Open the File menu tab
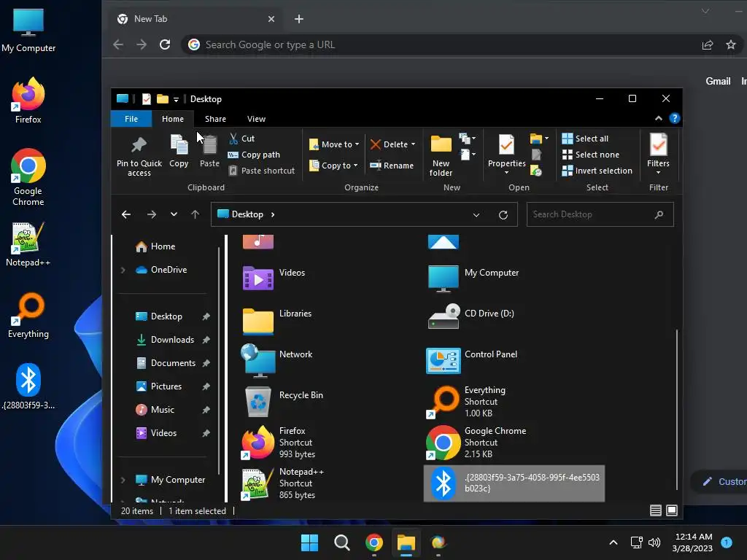 tap(131, 119)
